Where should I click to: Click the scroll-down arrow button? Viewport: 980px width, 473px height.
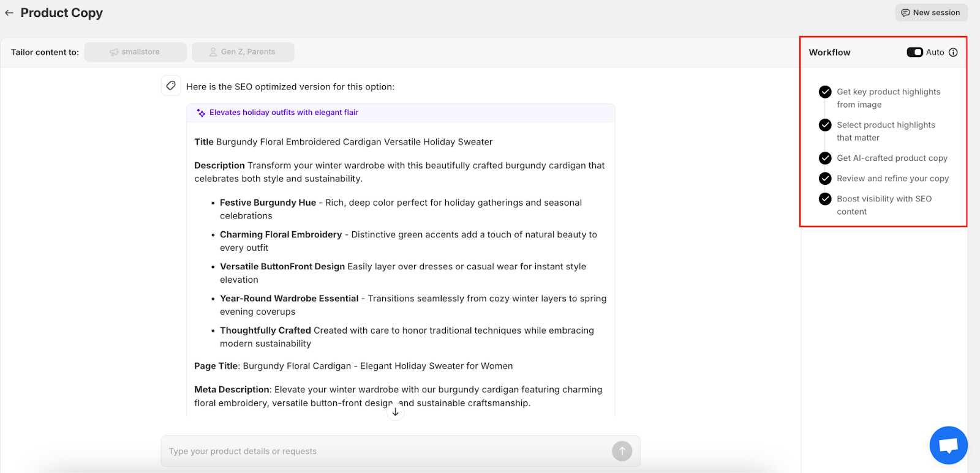pos(396,412)
